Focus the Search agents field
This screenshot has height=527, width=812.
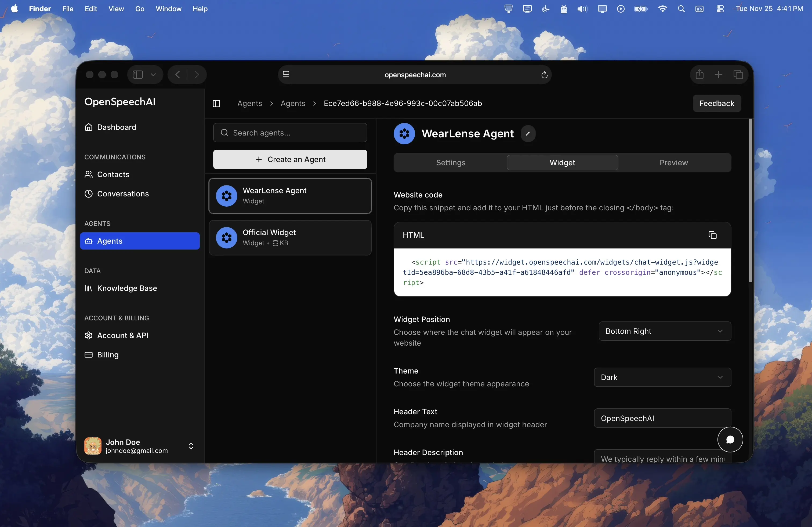point(290,133)
